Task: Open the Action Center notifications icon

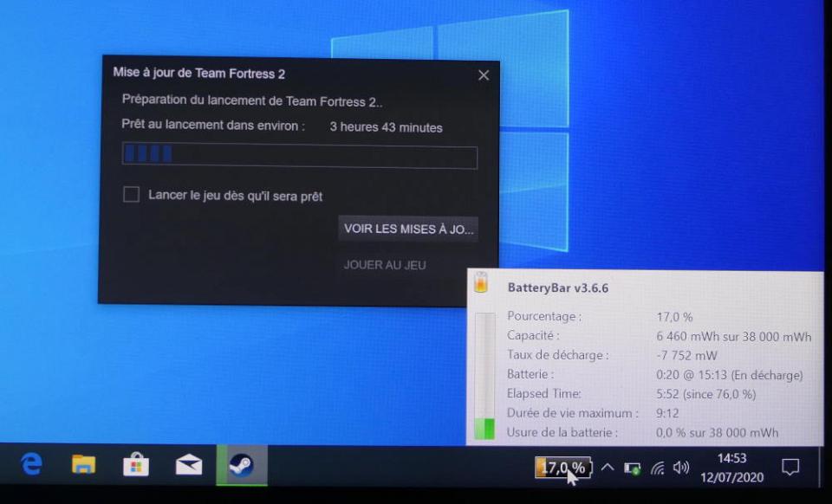Action: pyautogui.click(x=790, y=467)
